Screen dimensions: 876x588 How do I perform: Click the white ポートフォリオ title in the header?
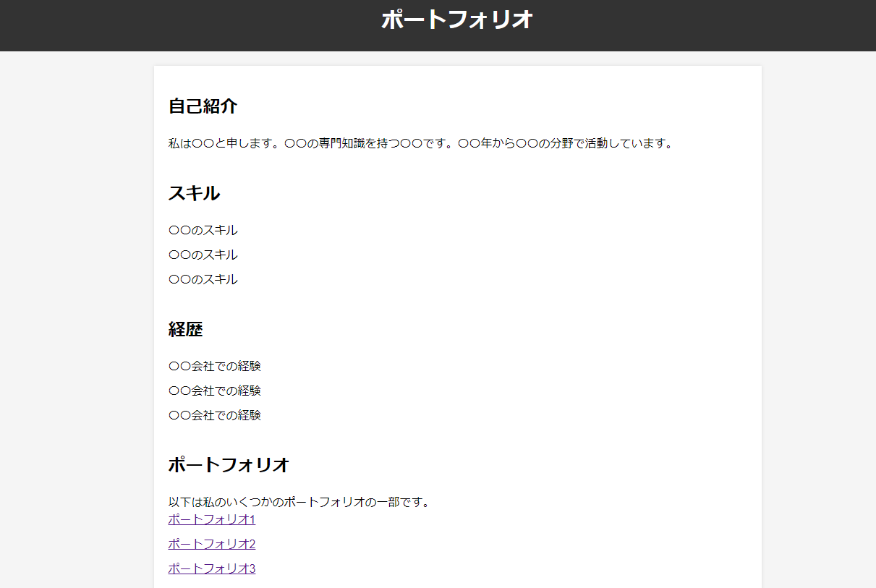pyautogui.click(x=456, y=20)
